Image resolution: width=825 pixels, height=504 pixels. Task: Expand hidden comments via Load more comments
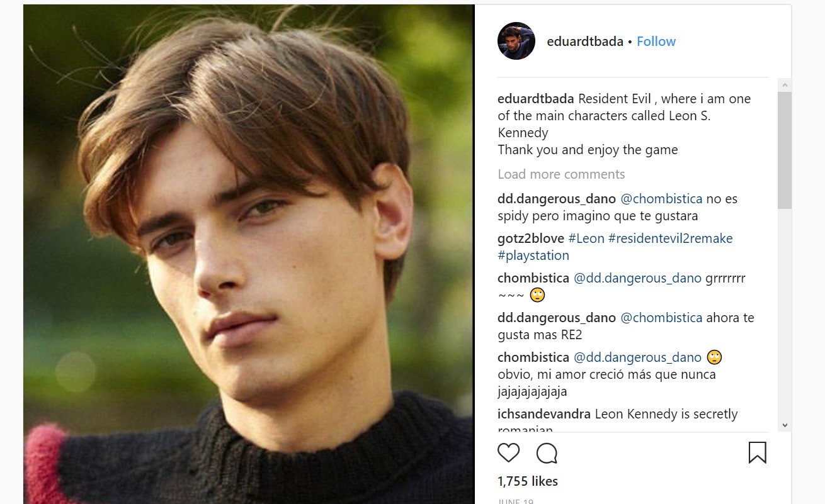(x=561, y=174)
